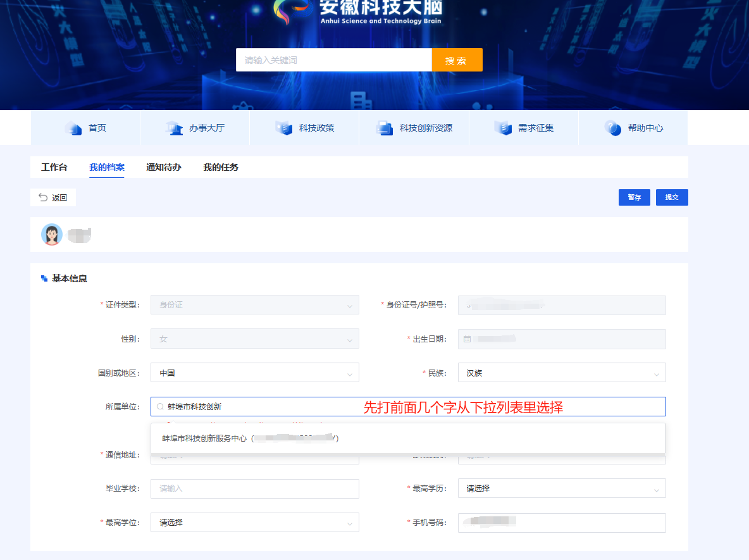
Task: Click the 暂存 save draft button
Action: click(x=634, y=197)
